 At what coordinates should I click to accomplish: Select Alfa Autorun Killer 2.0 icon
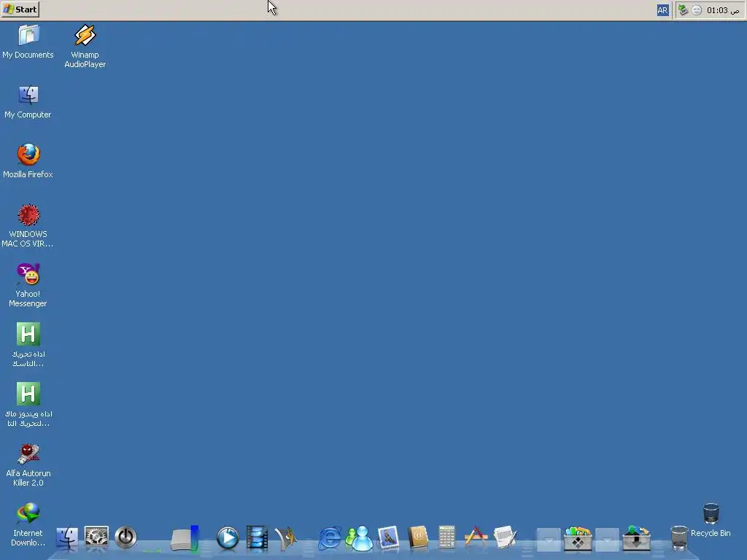click(28, 464)
